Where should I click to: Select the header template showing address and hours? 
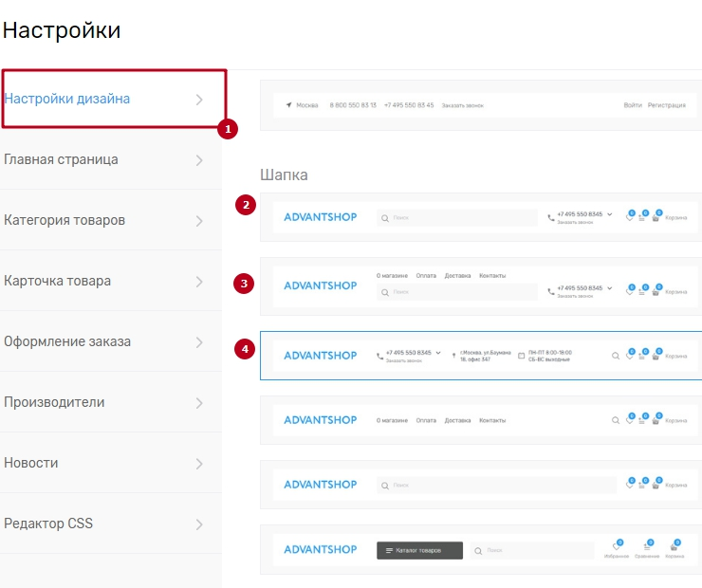481,356
